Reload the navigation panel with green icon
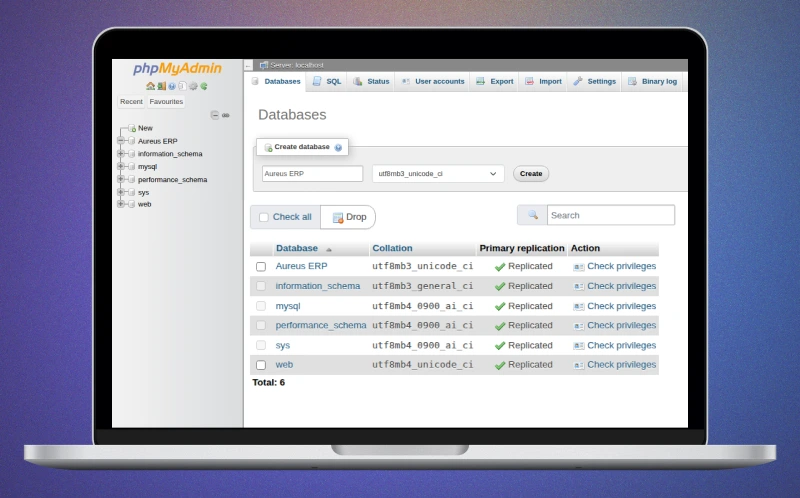 (204, 86)
